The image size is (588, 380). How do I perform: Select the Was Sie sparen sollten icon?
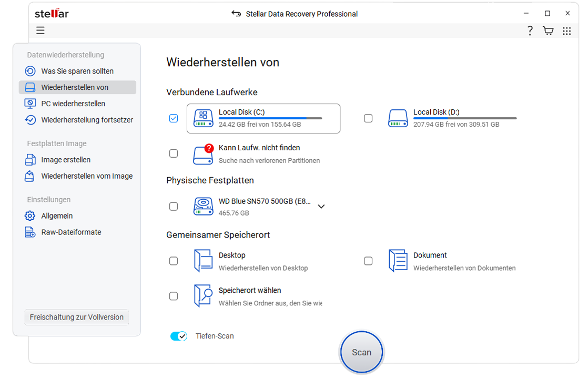31,71
